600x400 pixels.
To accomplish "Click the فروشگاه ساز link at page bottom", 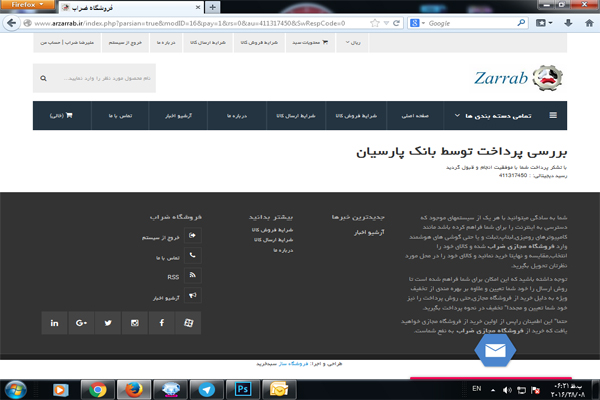I will pos(293,364).
